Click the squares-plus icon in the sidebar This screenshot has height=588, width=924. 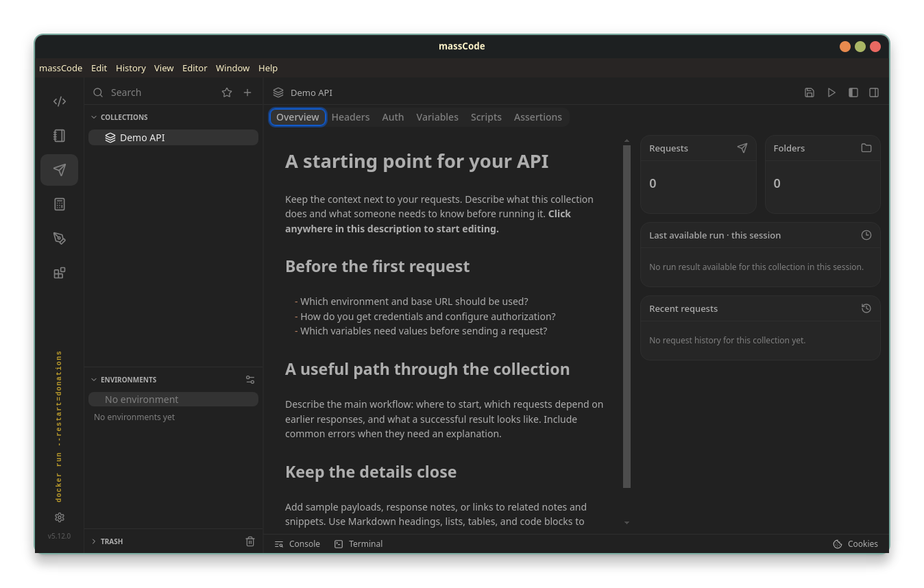pos(60,273)
